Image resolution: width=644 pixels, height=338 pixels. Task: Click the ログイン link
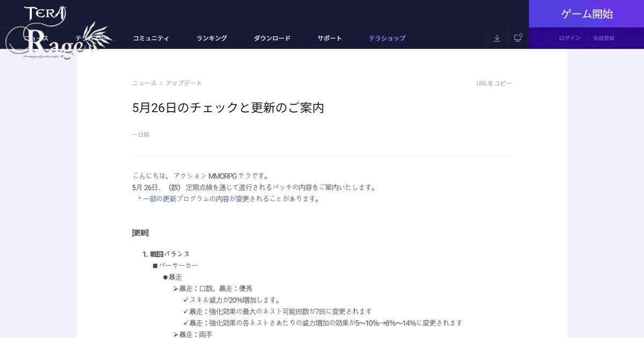pyautogui.click(x=568, y=38)
